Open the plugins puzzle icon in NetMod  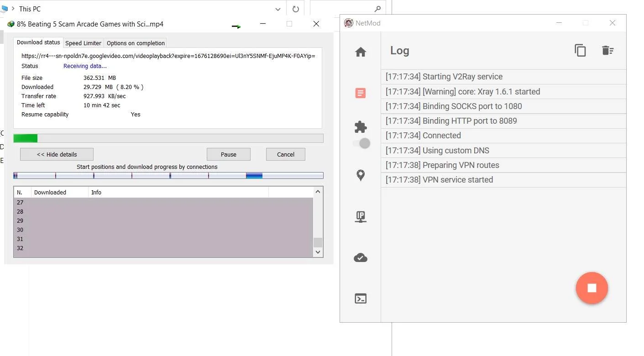pos(361,126)
